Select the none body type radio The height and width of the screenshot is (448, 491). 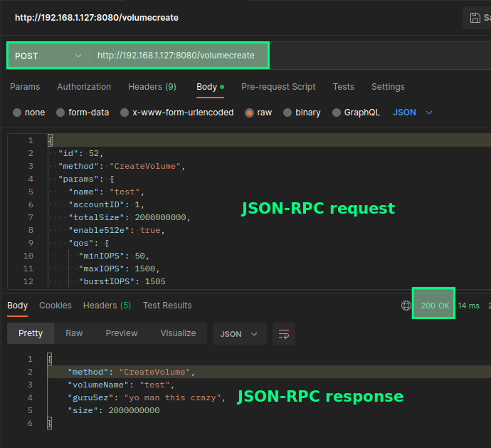tap(17, 113)
